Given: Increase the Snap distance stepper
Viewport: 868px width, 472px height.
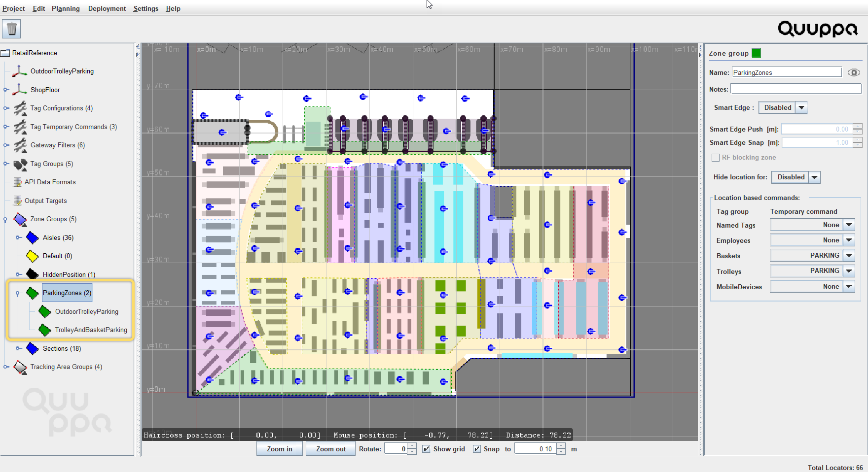Looking at the screenshot, I should pos(561,446).
